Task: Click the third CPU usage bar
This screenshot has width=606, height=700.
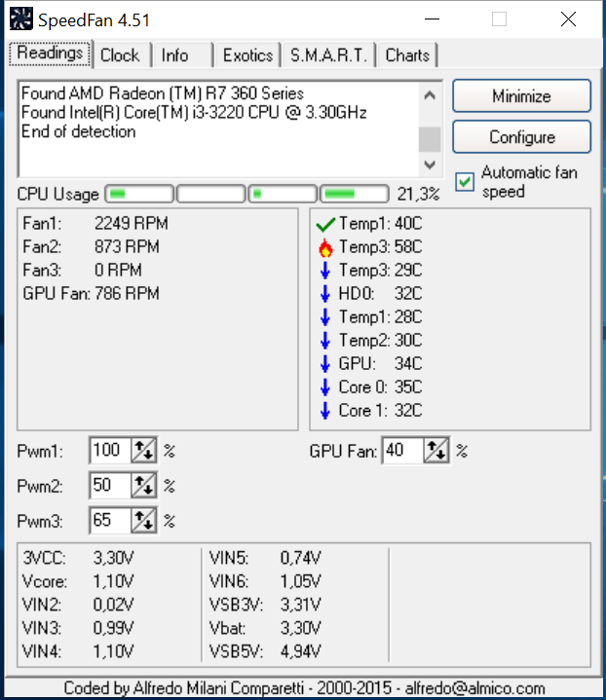Action: 283,194
